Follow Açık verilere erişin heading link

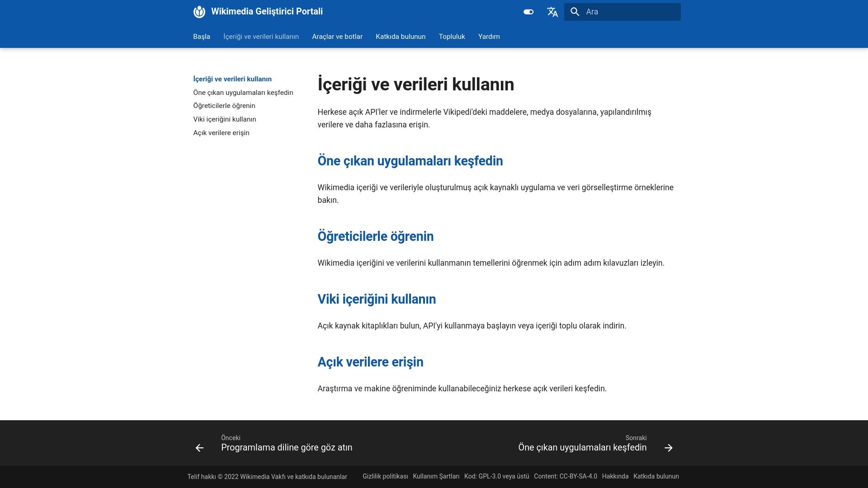tap(370, 362)
